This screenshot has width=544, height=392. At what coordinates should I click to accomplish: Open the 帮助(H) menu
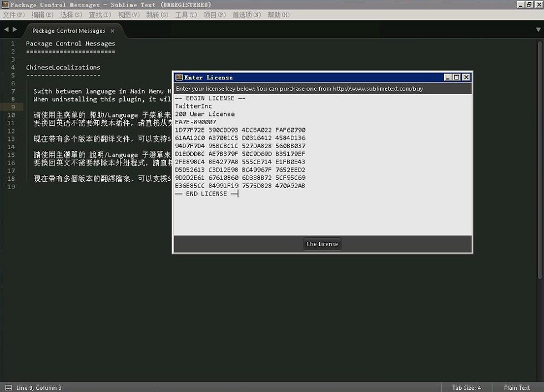[x=278, y=15]
